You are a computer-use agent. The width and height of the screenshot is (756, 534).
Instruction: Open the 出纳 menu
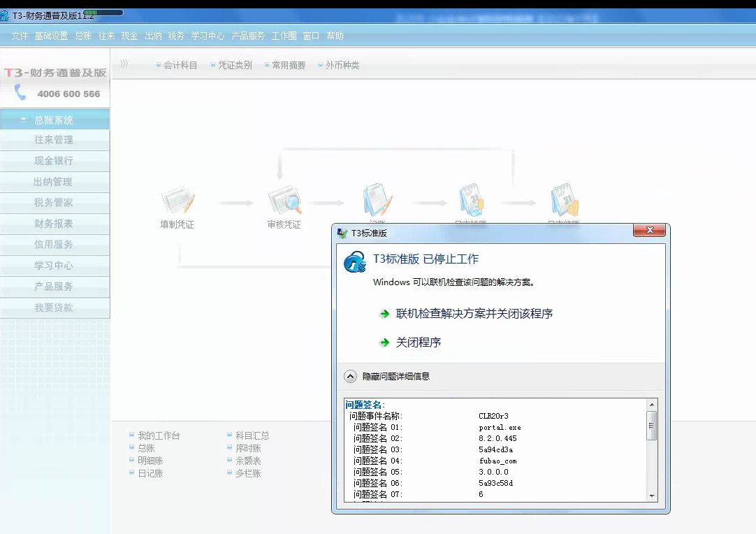(153, 36)
